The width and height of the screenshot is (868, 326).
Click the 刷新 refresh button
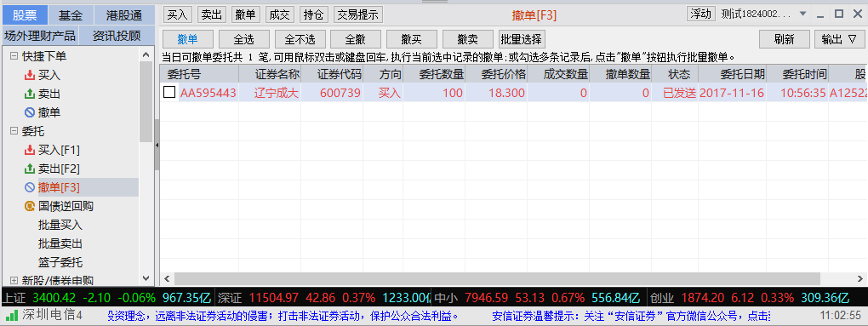coord(784,39)
